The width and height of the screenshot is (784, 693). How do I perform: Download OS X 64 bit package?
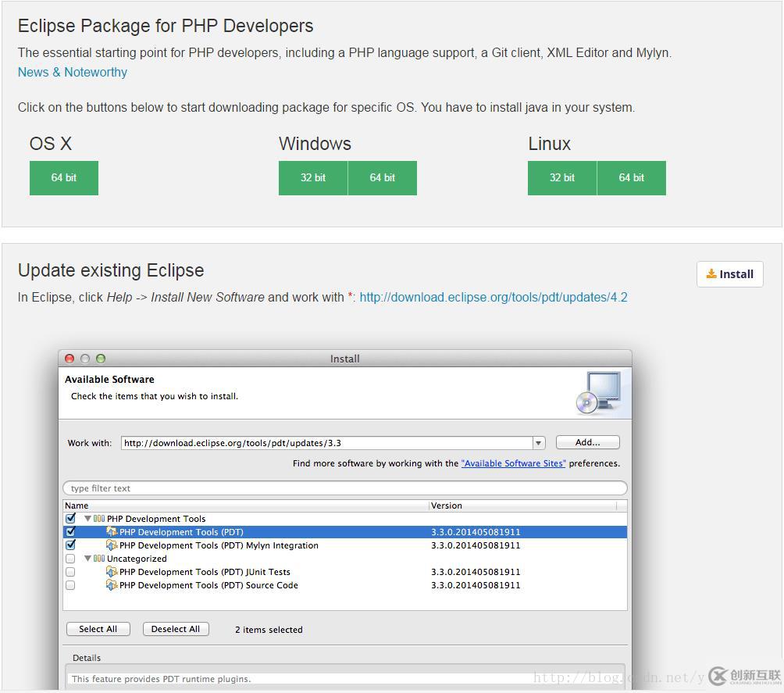[64, 178]
